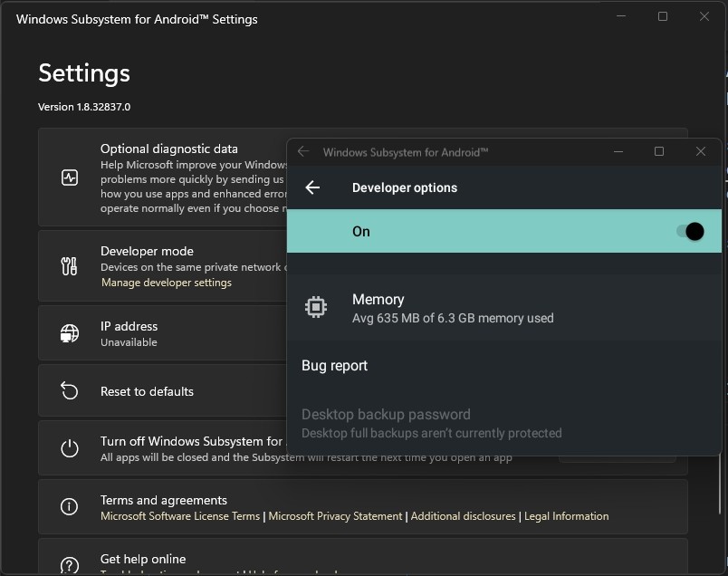This screenshot has height=576, width=728.
Task: Click the Developer options title text
Action: coord(405,187)
